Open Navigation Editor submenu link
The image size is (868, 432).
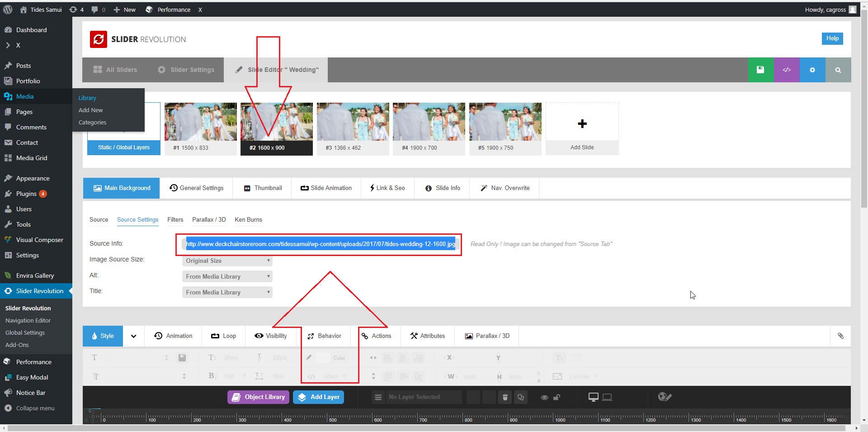[x=28, y=320]
